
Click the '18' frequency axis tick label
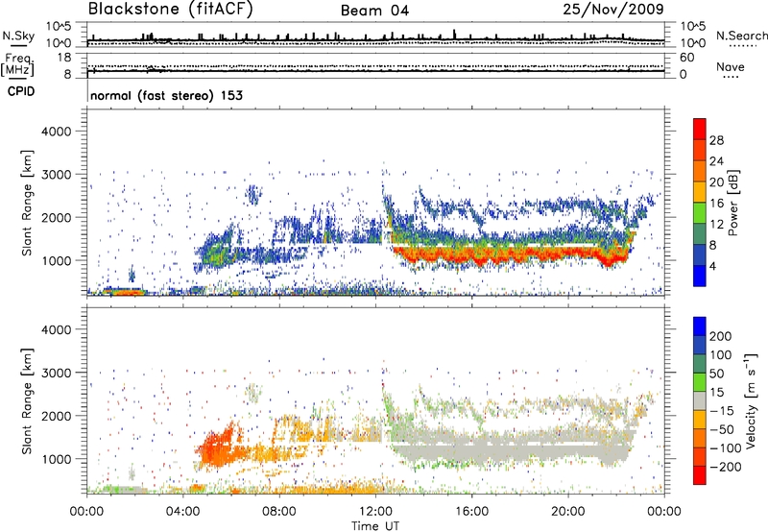[64, 58]
